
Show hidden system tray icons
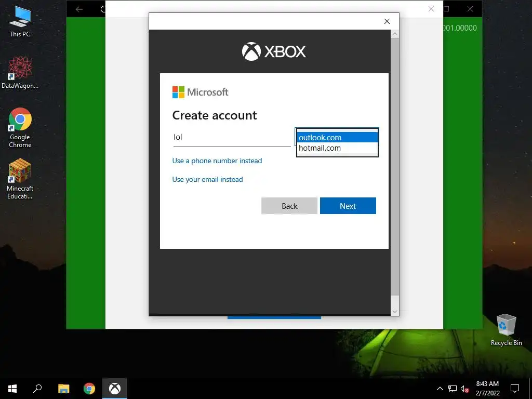pos(440,389)
